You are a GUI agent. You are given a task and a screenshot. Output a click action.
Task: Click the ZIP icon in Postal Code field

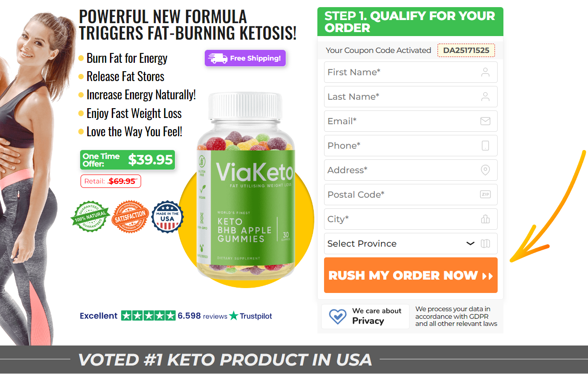485,195
